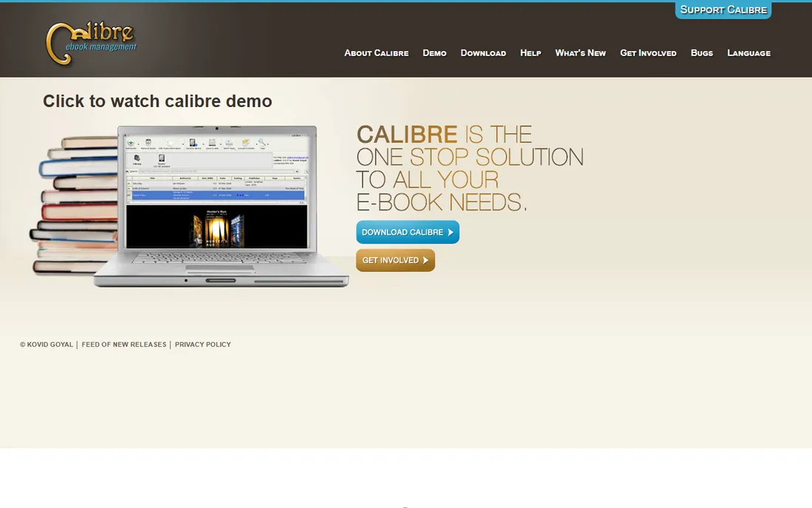The image size is (812, 508).
Task: Open the Privacy Policy link
Action: [202, 344]
